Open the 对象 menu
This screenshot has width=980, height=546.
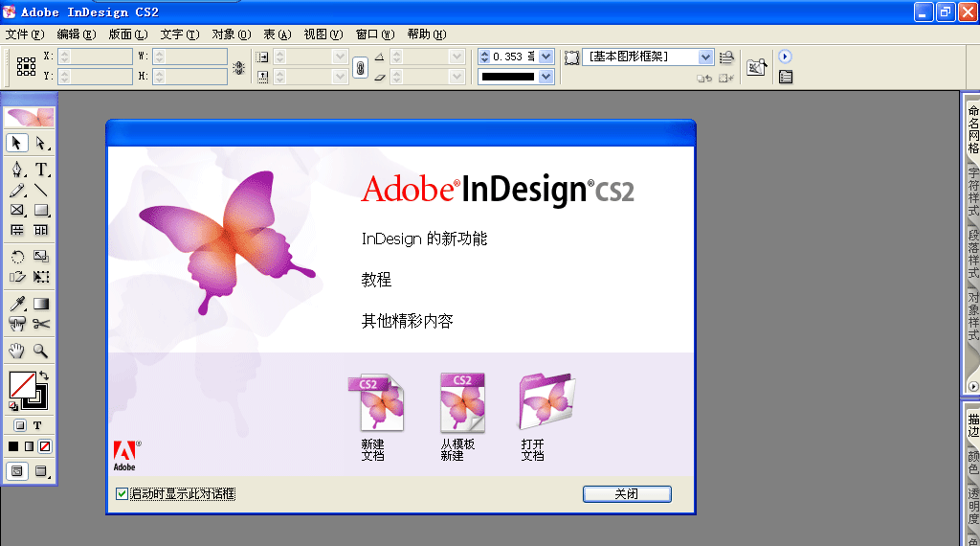pyautogui.click(x=232, y=34)
